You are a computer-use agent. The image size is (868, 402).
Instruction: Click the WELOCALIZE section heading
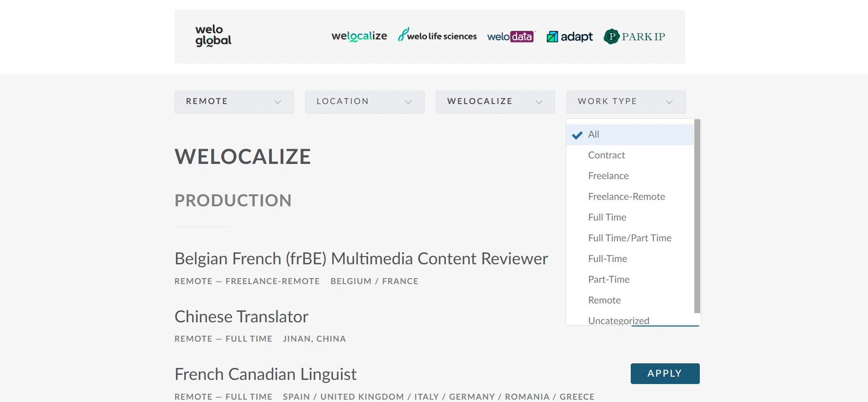243,157
